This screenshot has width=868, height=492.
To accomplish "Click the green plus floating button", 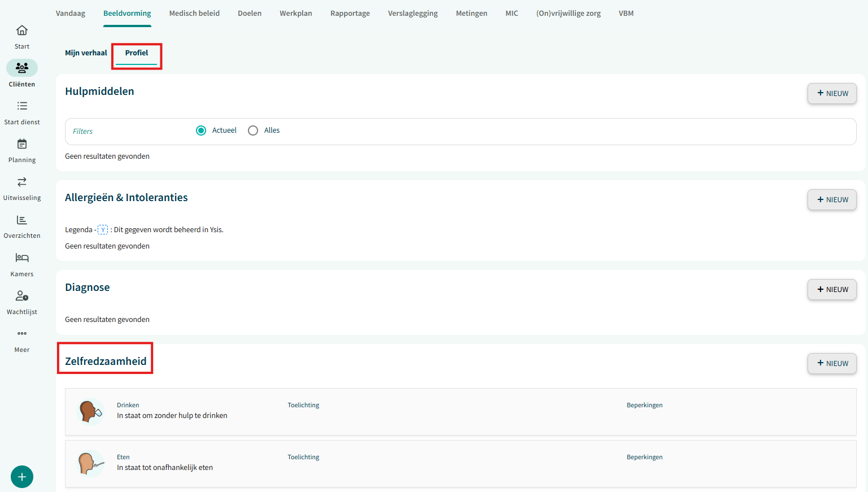I will click(x=22, y=477).
